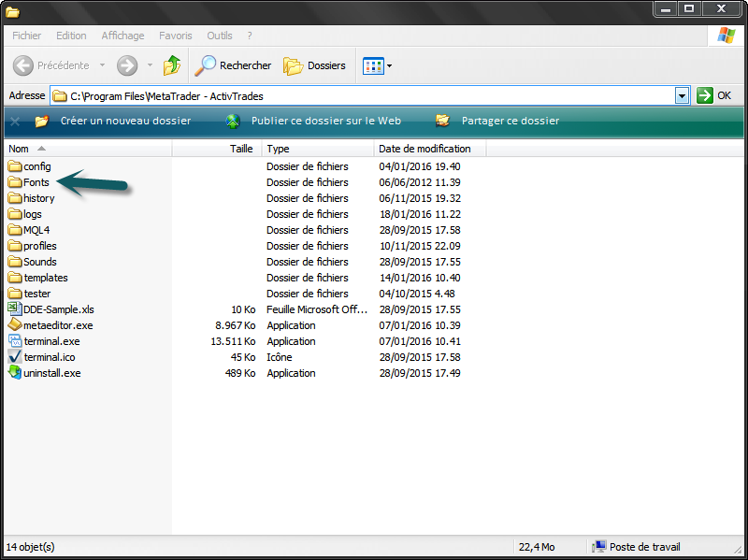Open the Précédente history dropdown arrow
Screen dimensions: 748x560
(x=102, y=65)
